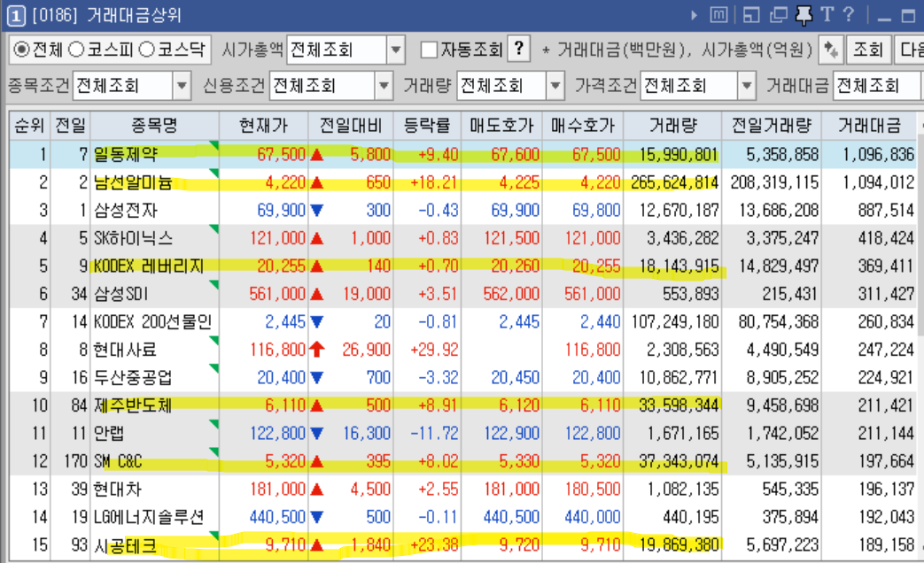Click 남선알미늄 volume value 265,624,814
This screenshot has width=924, height=563.
click(x=674, y=182)
